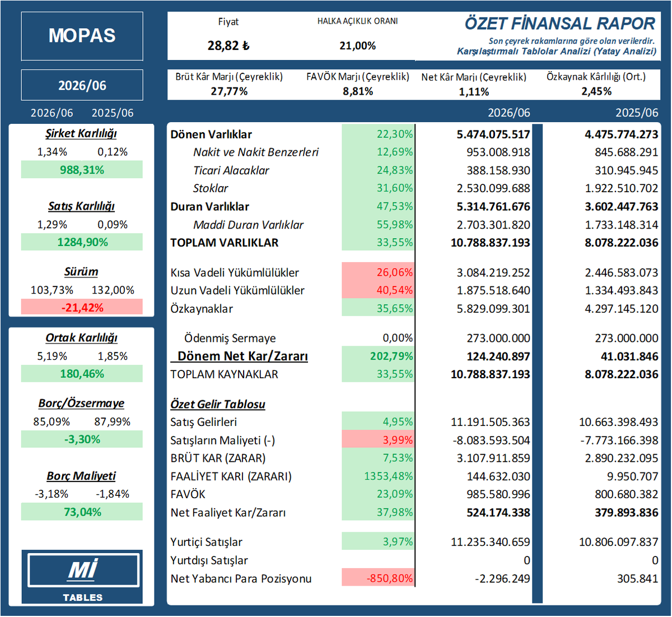The height and width of the screenshot is (617, 672).
Task: Select the Brüt Kâr Marjı value 27,77%
Action: coord(229,91)
